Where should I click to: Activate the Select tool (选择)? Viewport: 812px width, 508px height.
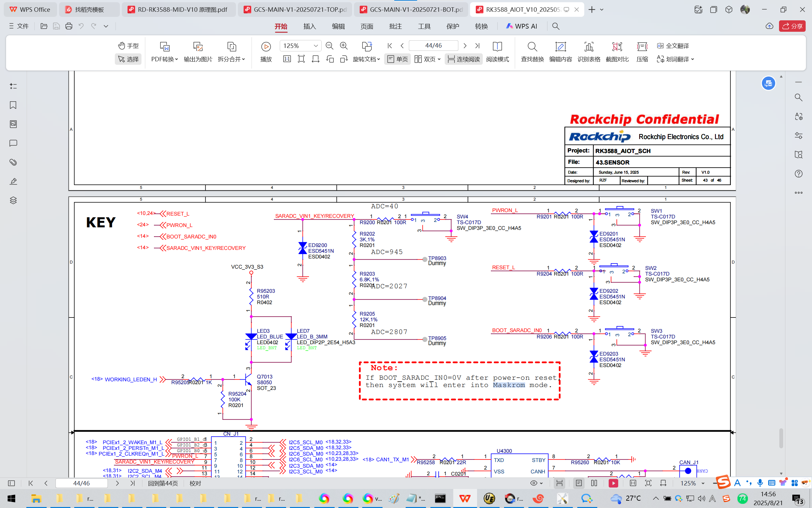(128, 59)
